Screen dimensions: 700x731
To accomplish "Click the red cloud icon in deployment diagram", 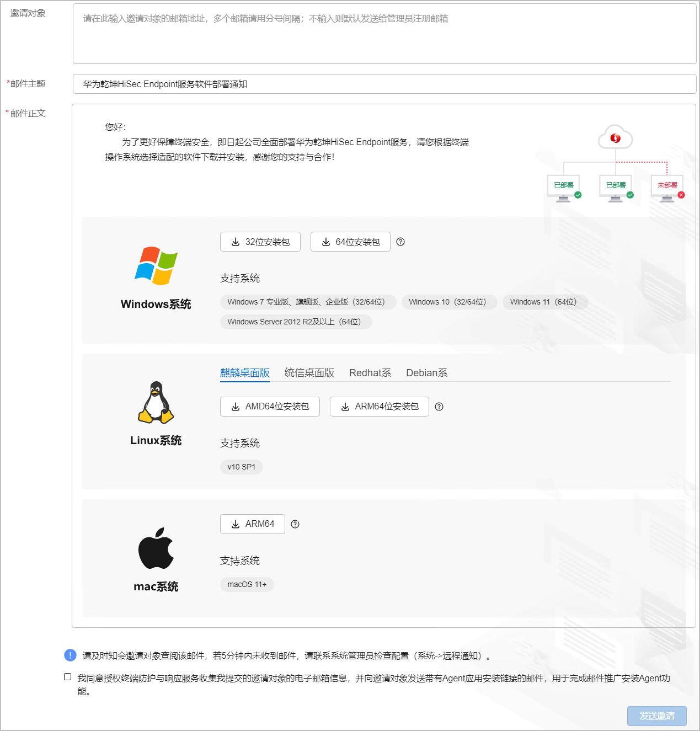I will [616, 138].
